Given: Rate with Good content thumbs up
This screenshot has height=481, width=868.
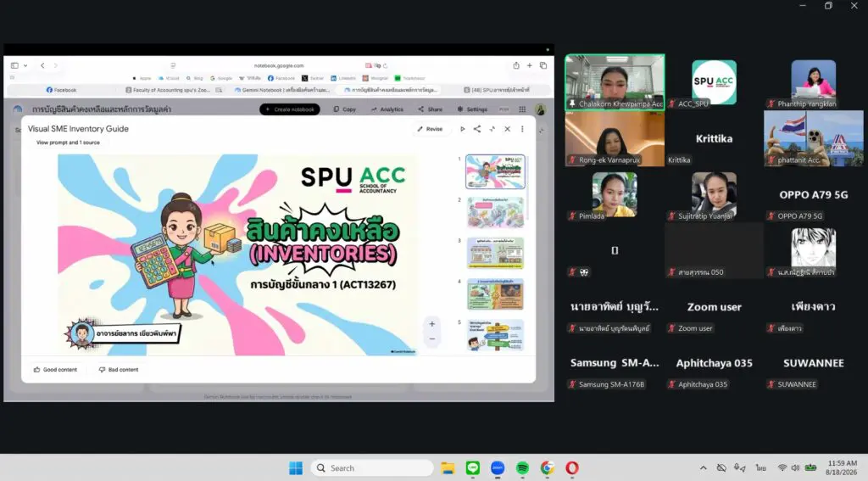Looking at the screenshot, I should tap(55, 370).
